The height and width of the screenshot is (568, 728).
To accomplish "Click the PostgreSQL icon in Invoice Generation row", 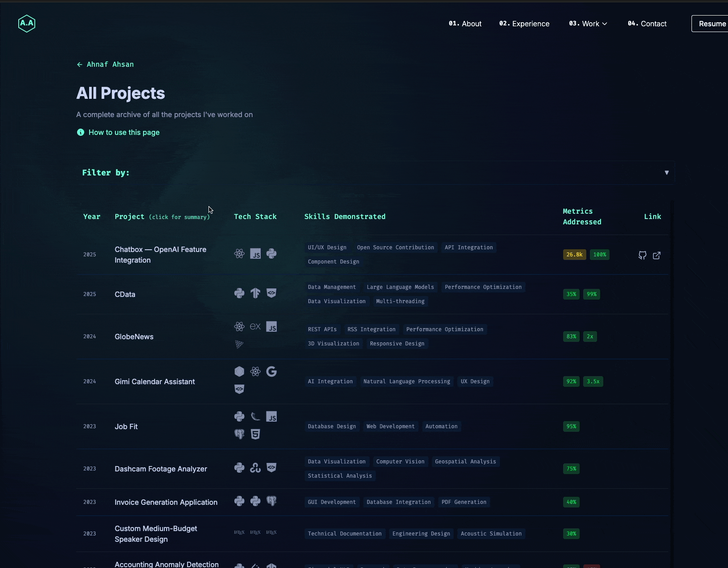I will pyautogui.click(x=271, y=501).
